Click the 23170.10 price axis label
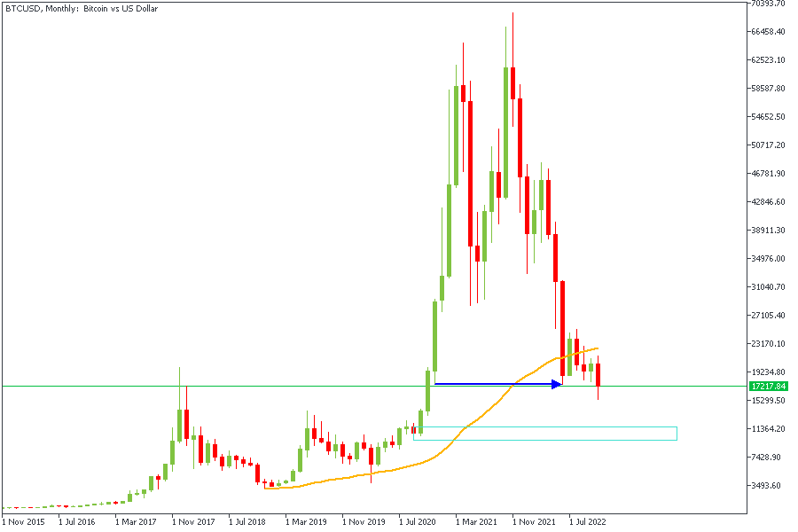Screen dimensions: 798x532 (x=768, y=343)
